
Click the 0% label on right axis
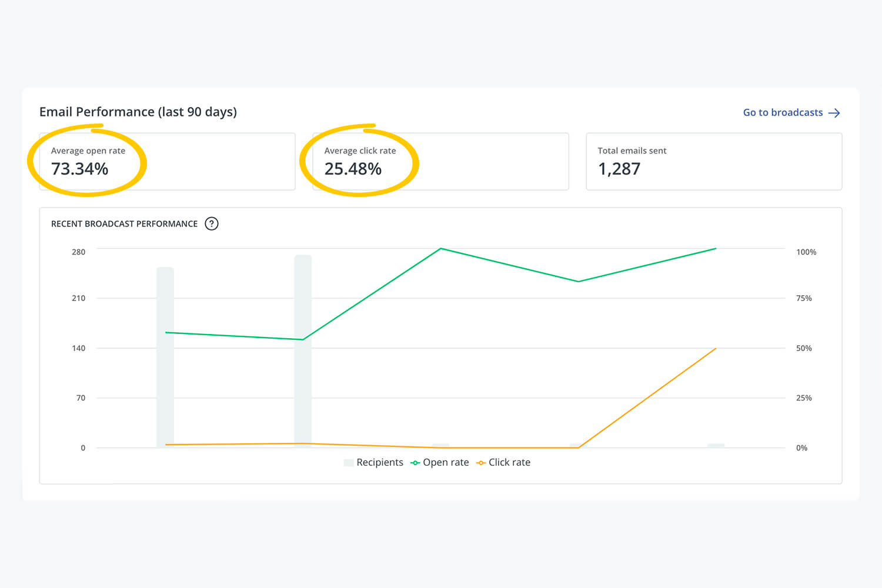[801, 448]
